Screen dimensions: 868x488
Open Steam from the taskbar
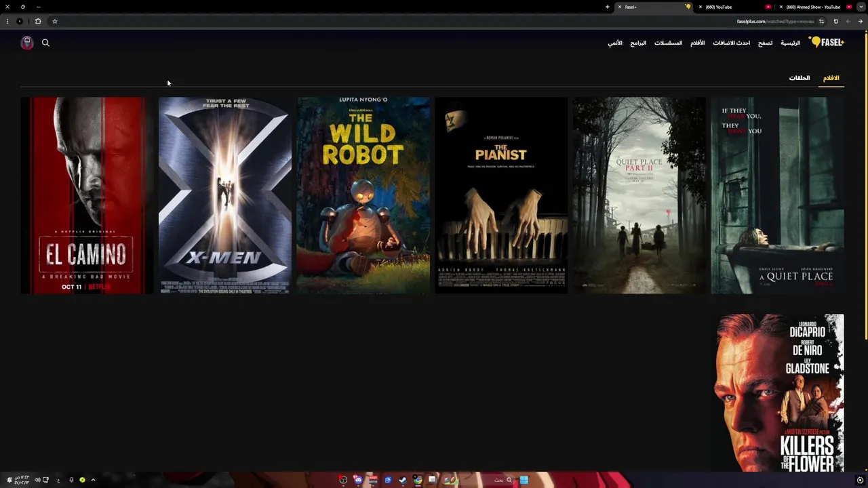pos(403,480)
